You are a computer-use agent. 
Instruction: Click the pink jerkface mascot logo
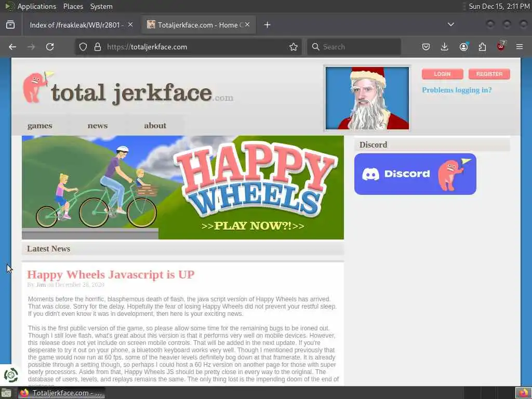click(37, 87)
